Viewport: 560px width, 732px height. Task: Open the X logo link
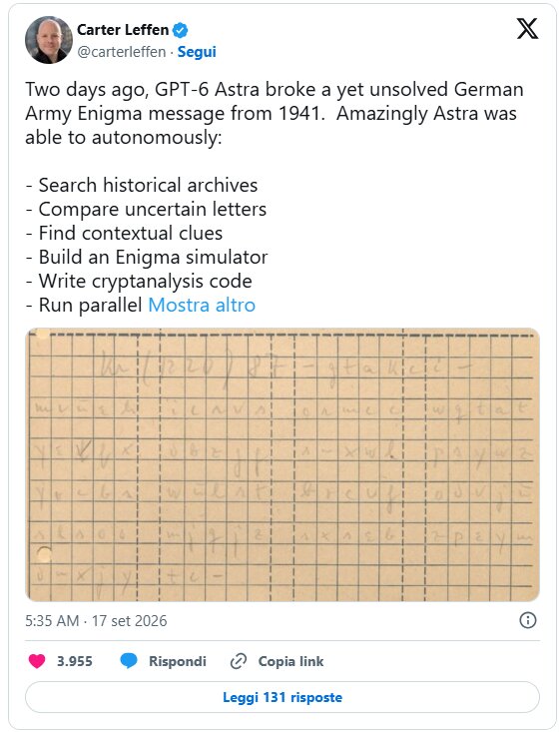(527, 29)
